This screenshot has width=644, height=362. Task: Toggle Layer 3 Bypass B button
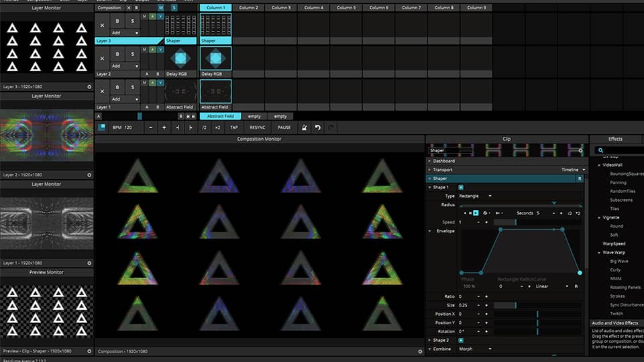[x=117, y=21]
